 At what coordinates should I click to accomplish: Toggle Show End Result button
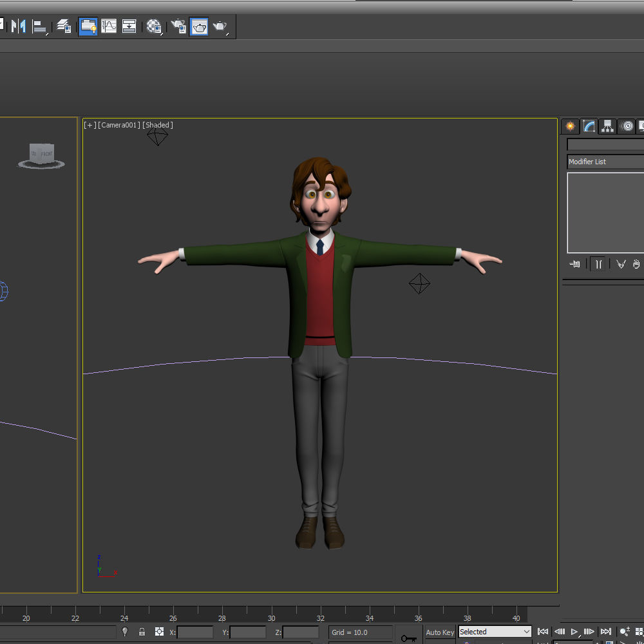(598, 264)
